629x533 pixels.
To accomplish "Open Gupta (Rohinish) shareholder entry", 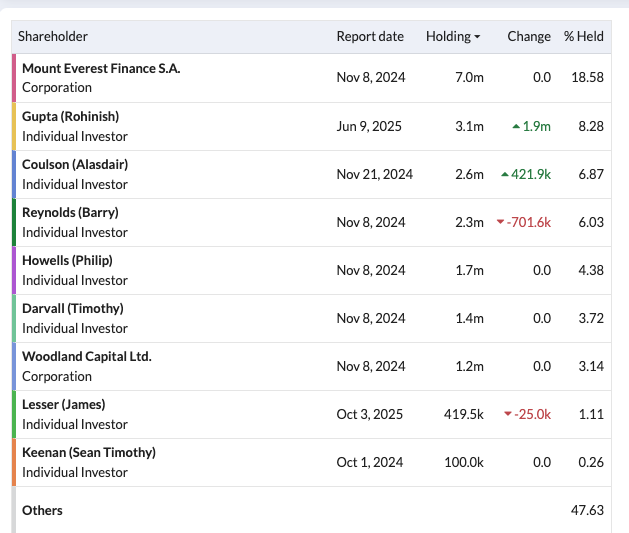I will point(71,117).
